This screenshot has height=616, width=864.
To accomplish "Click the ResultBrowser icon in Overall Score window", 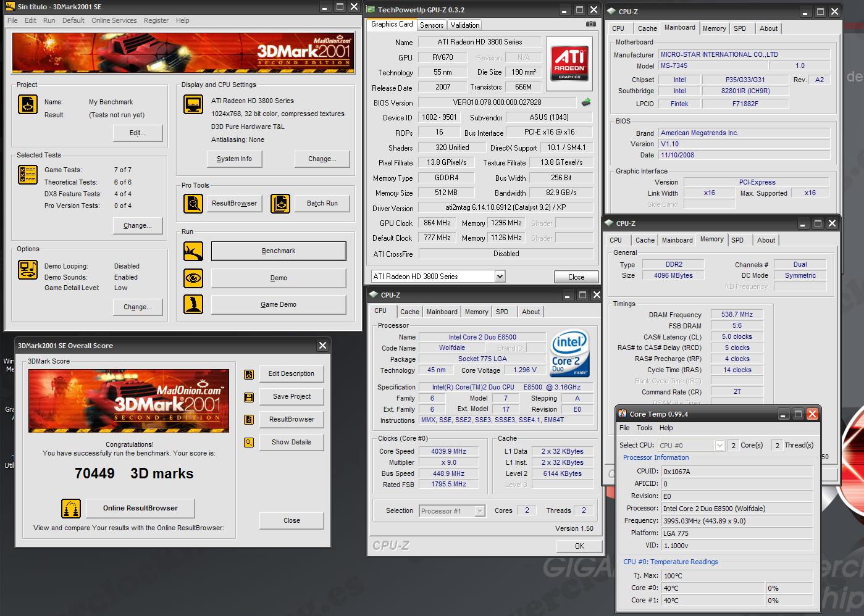I will (x=249, y=420).
